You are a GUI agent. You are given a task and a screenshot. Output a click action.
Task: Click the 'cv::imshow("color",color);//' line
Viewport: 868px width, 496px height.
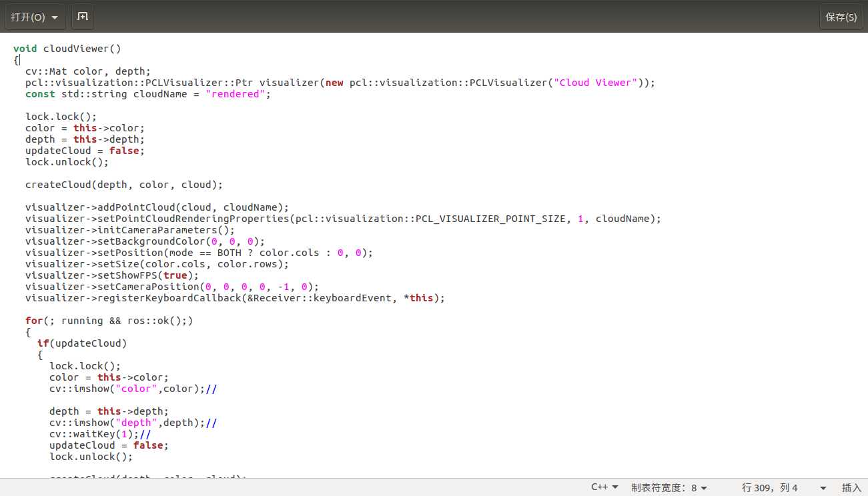[133, 389]
